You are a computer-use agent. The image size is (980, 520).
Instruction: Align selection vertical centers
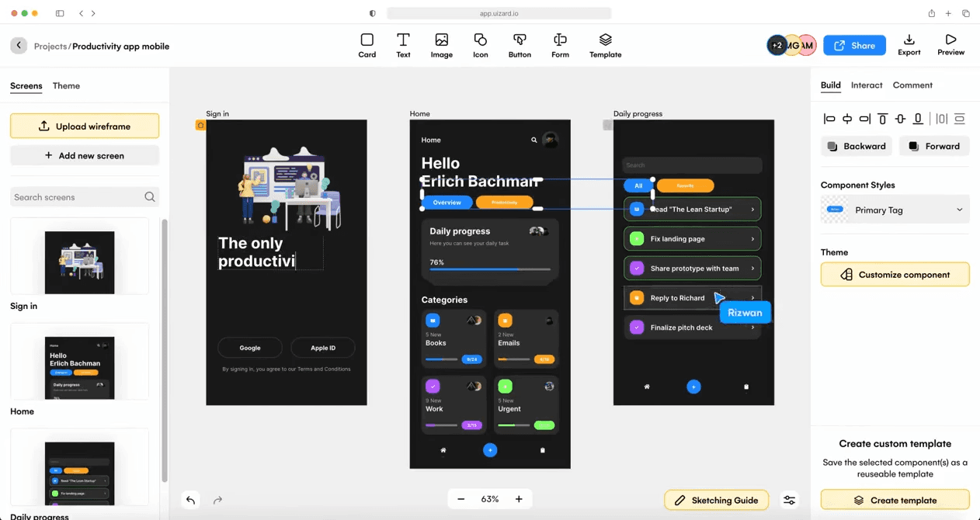pos(901,119)
